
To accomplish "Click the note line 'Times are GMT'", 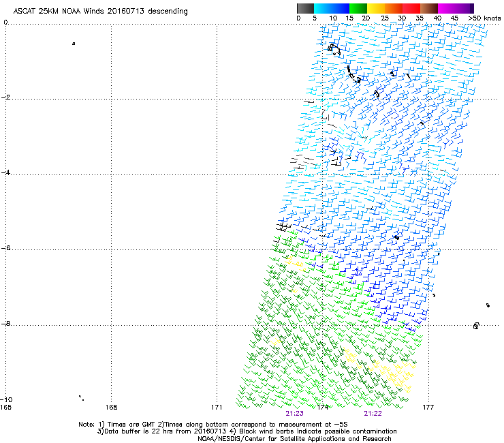I will (x=131, y=425).
